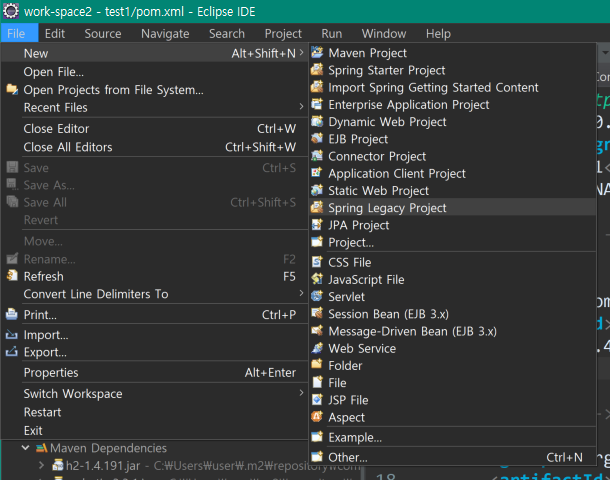Click the Example... wizard icon
Screen dimensions: 610x480
point(317,437)
